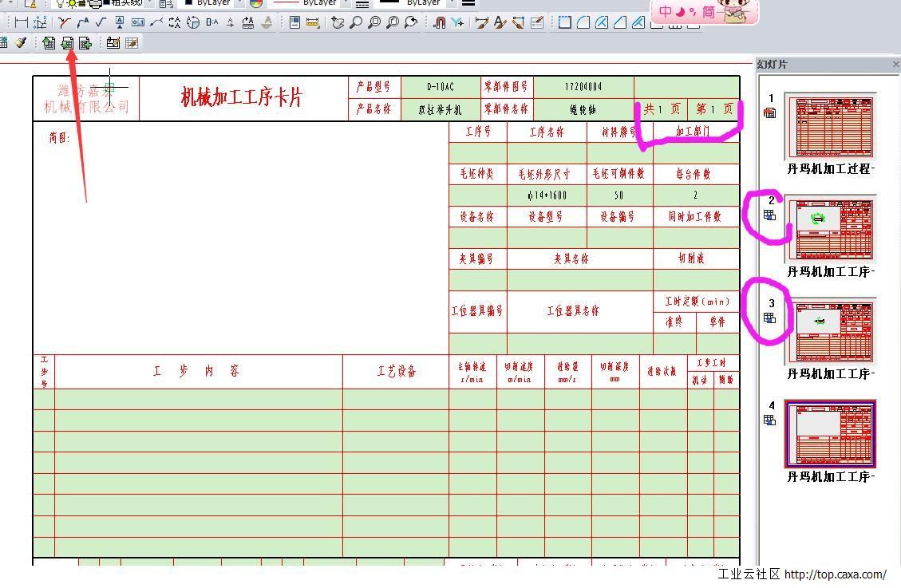Click the card icon under slide 2
Viewport: 901px width, 588px height.
[x=770, y=215]
